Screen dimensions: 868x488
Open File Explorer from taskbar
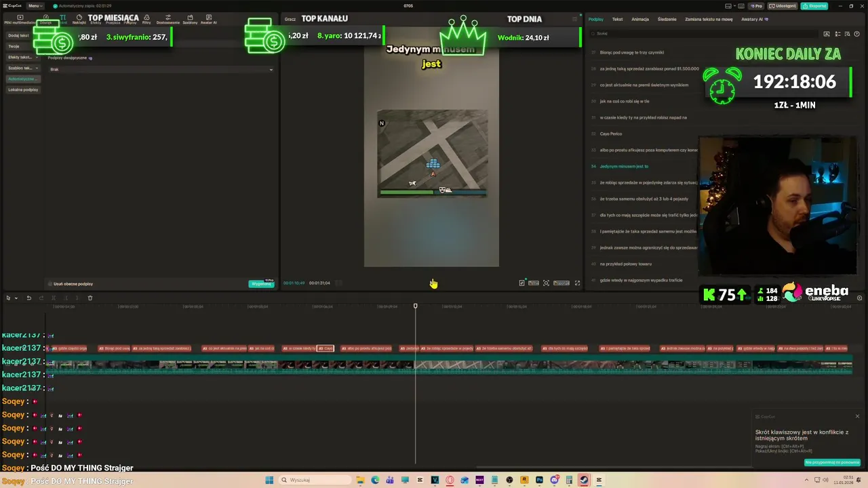360,480
